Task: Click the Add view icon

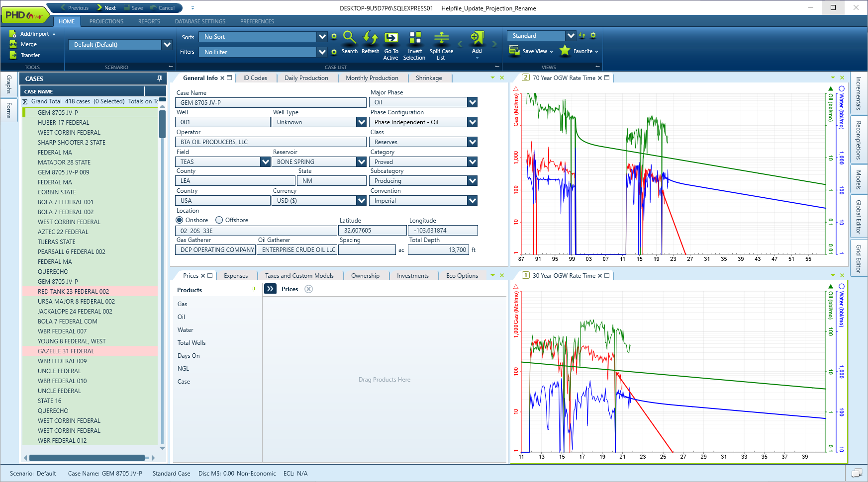Action: [477, 38]
